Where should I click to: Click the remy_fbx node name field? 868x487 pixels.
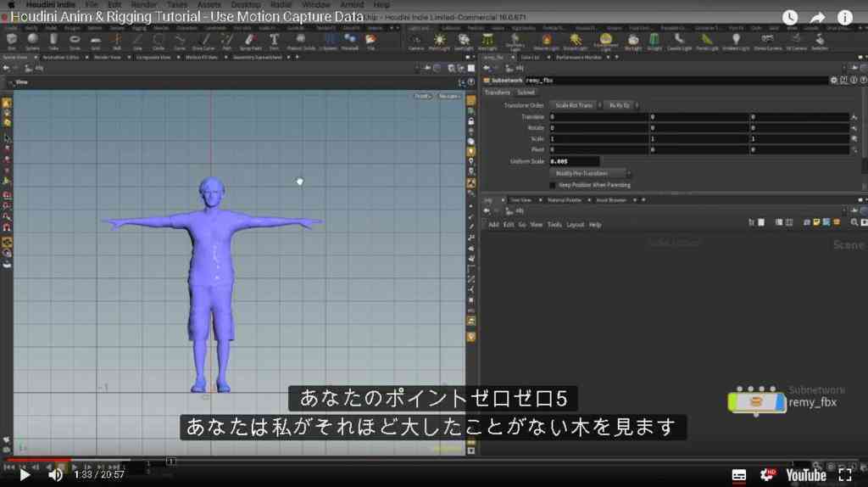[676, 81]
